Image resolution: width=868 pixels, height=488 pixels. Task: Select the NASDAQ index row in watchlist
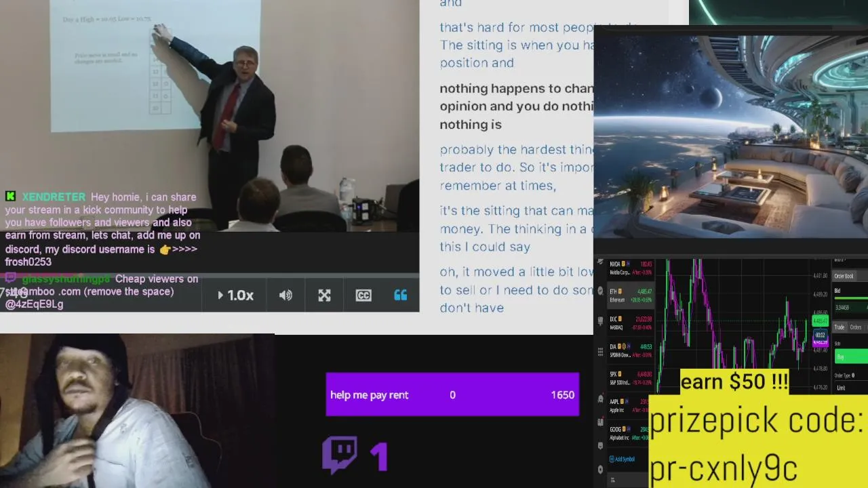click(631, 323)
